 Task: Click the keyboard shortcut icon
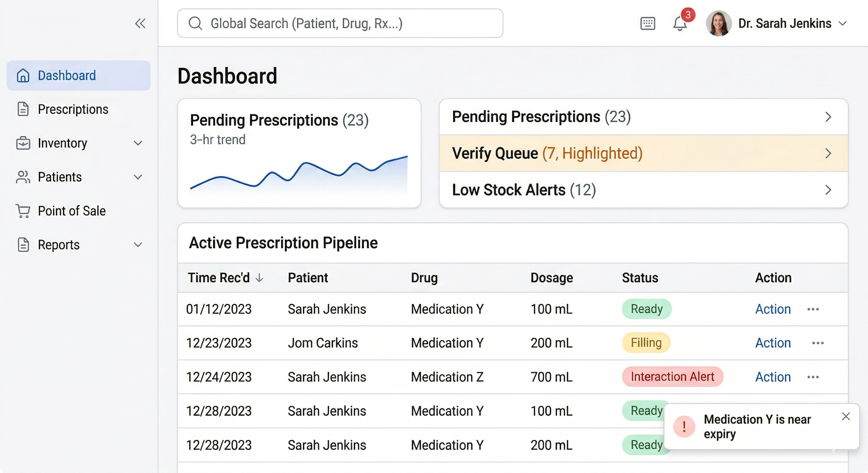tap(647, 23)
